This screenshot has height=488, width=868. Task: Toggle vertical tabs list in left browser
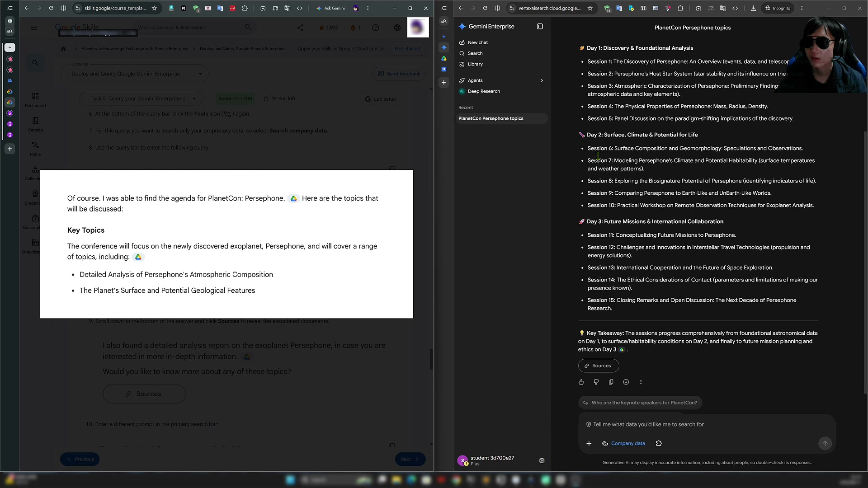click(x=9, y=8)
